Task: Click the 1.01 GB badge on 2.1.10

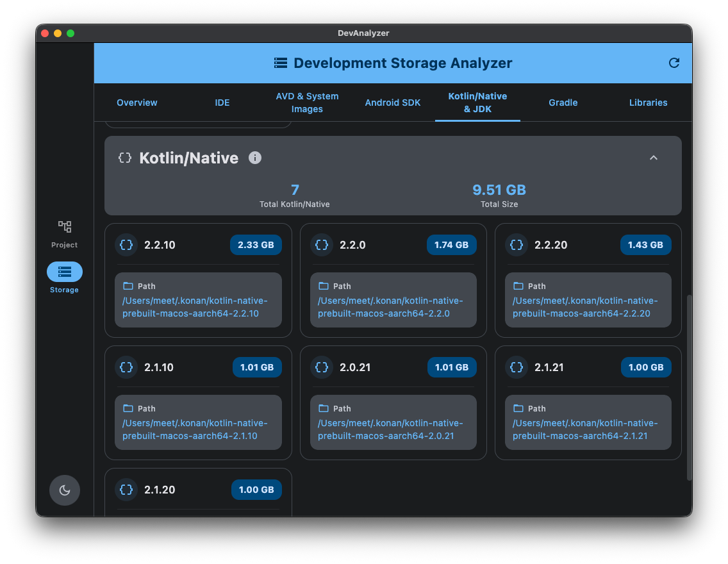Action: tap(257, 367)
